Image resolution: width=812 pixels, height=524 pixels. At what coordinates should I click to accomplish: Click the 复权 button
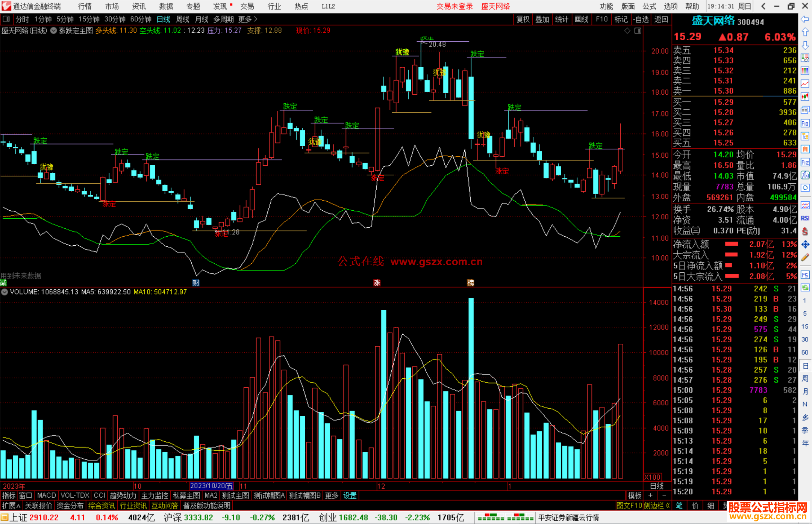click(523, 19)
